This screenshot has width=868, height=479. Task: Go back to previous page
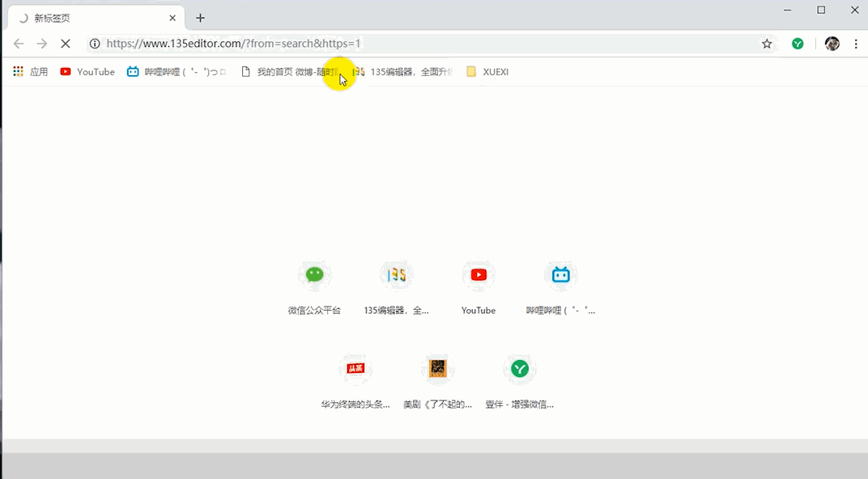[x=19, y=43]
